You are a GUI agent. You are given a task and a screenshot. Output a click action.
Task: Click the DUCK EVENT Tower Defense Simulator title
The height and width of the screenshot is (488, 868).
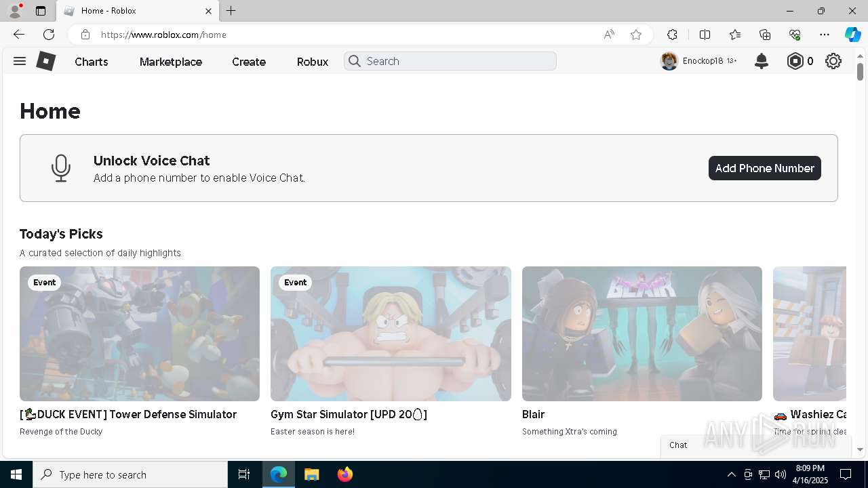point(128,414)
